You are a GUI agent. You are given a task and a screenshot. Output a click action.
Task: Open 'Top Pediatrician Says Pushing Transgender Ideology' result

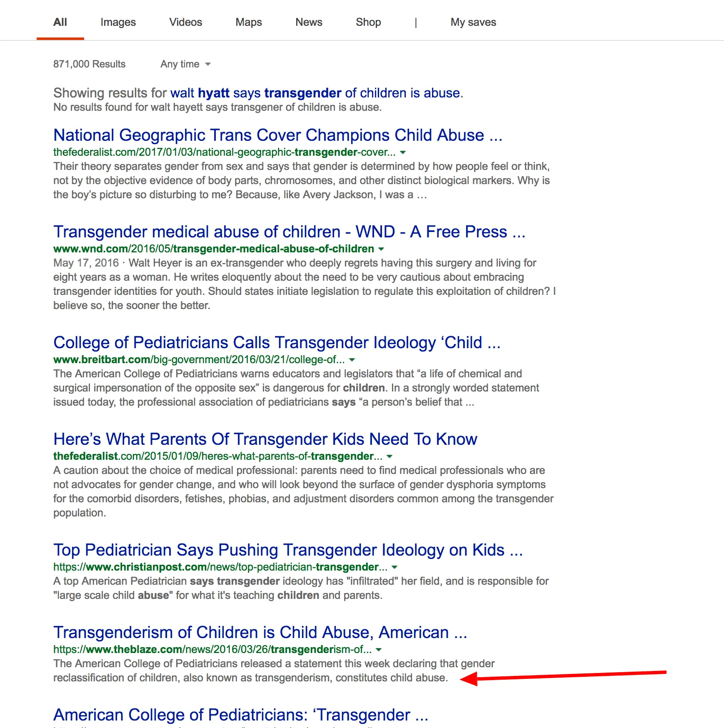[288, 550]
